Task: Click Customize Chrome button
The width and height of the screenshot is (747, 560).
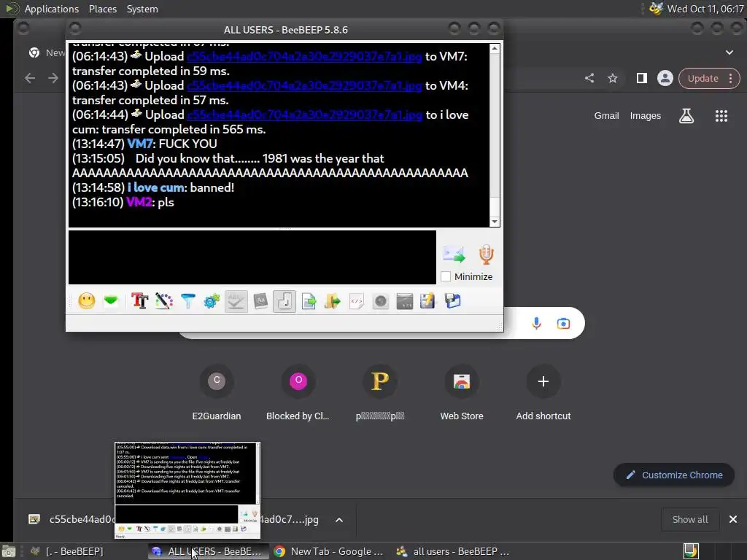Action: point(674,475)
